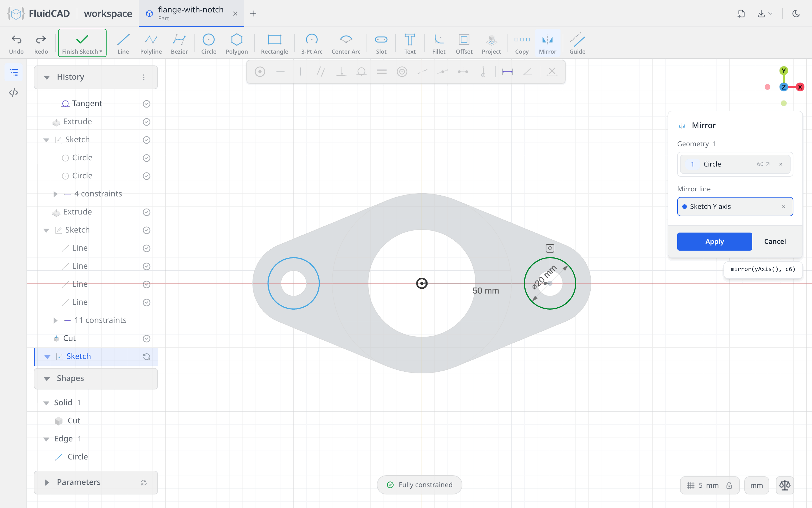Toggle the grid size lock
812x508 pixels.
(x=729, y=485)
